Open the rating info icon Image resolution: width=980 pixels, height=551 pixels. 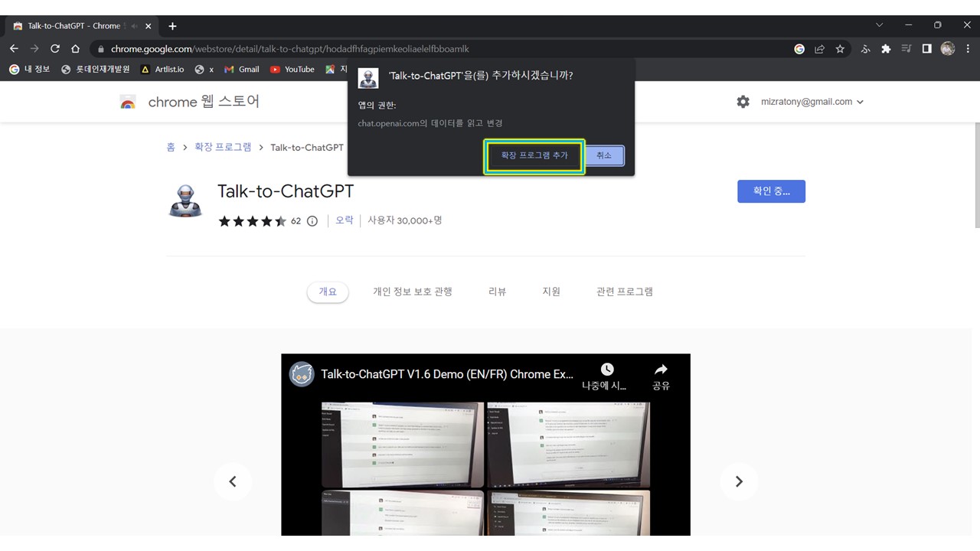312,221
